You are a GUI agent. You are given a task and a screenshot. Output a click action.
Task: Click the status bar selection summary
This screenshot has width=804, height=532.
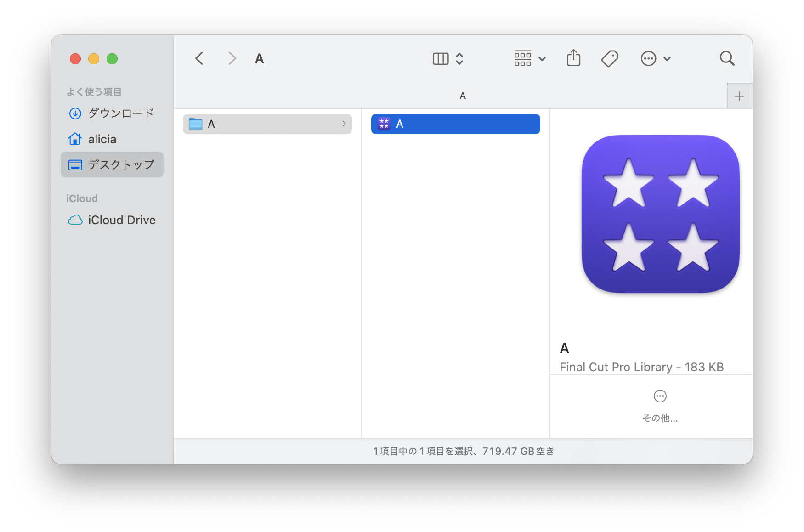point(463,451)
